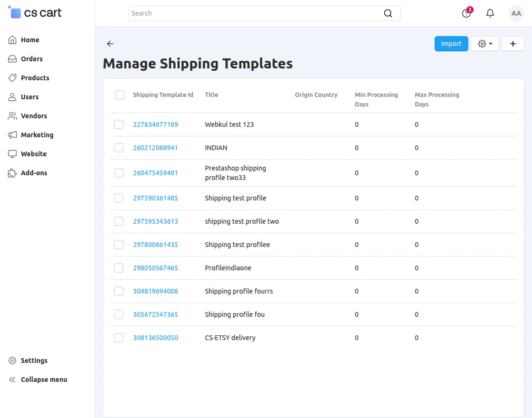Click the Website monitor icon
The height and width of the screenshot is (418, 532).
click(x=12, y=154)
